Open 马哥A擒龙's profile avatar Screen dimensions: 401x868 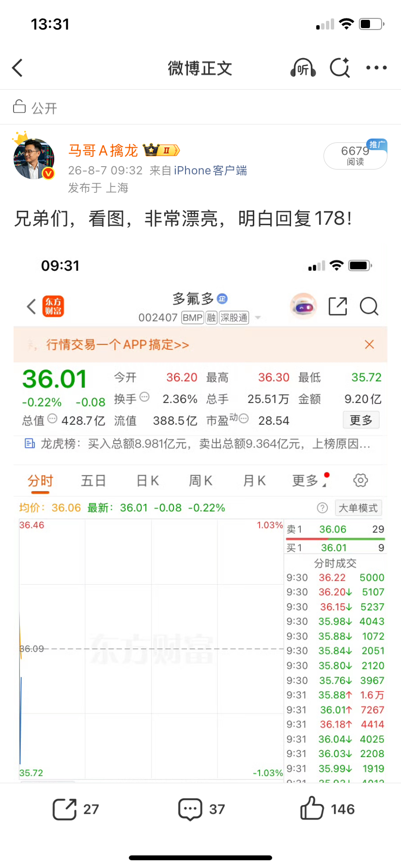tap(33, 158)
